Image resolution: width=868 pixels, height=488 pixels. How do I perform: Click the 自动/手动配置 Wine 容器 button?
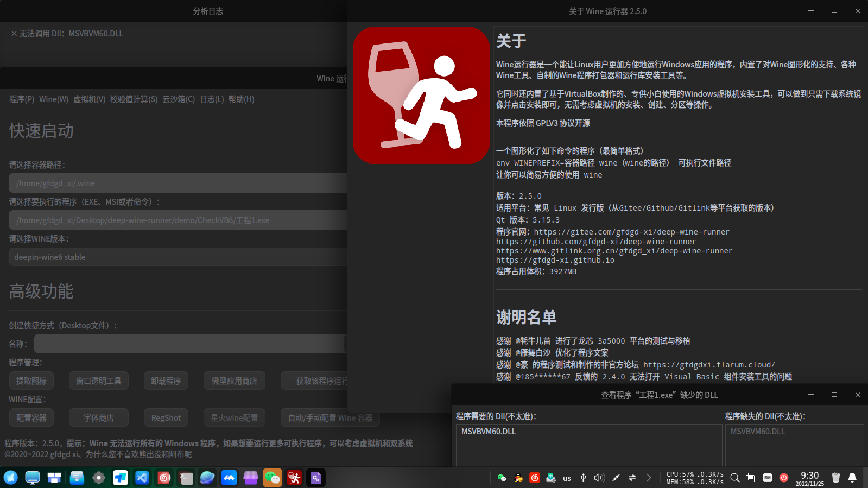point(330,417)
